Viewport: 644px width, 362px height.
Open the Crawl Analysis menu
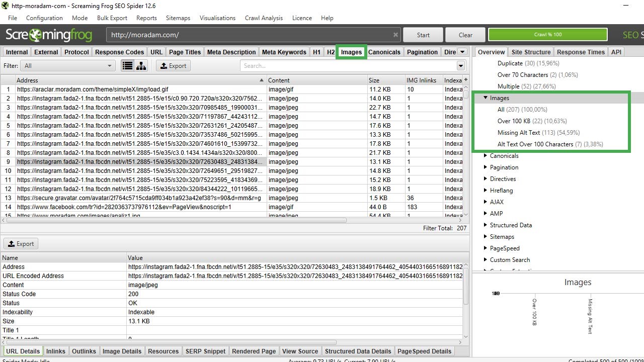click(x=264, y=18)
